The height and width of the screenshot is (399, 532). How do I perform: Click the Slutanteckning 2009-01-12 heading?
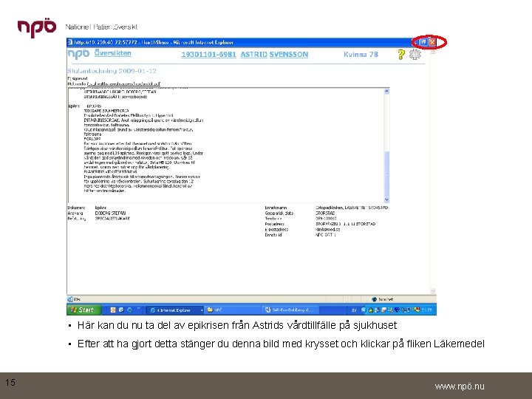coord(112,71)
